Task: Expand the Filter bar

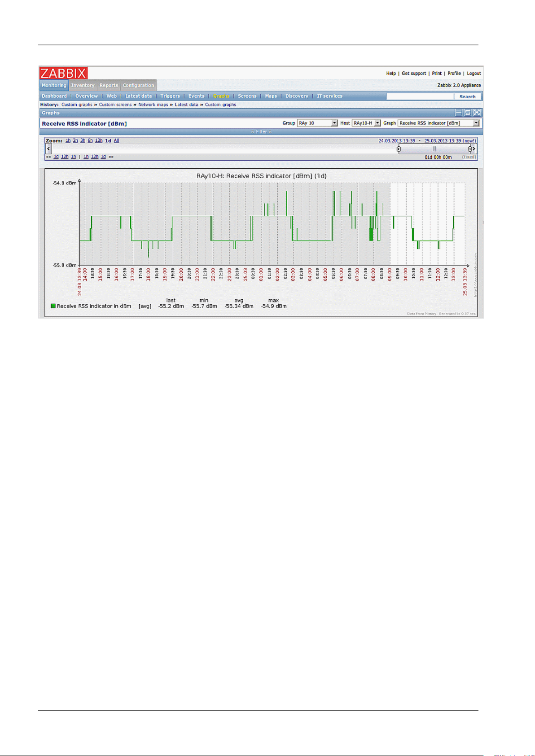Action: (261, 132)
